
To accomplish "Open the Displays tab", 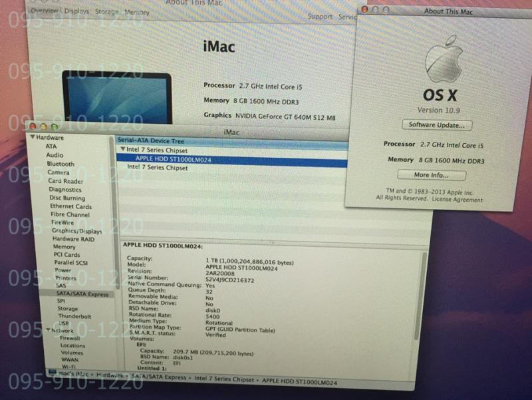I will (x=77, y=11).
